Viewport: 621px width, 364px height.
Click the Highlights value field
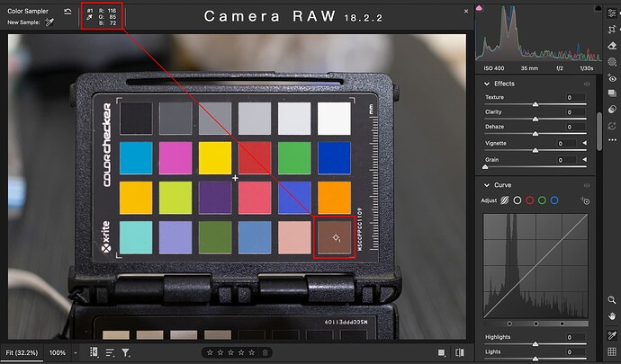click(x=575, y=337)
